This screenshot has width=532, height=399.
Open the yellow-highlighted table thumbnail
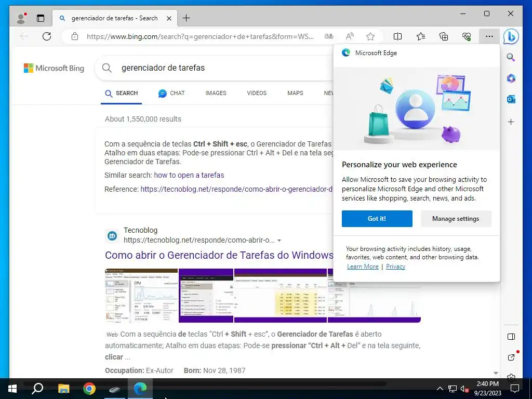(280, 295)
